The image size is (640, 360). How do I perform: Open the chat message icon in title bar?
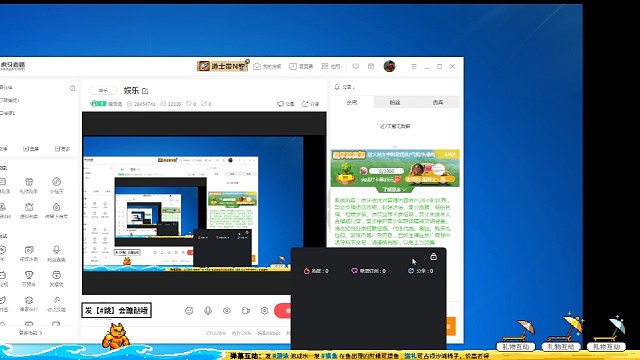tap(356, 66)
